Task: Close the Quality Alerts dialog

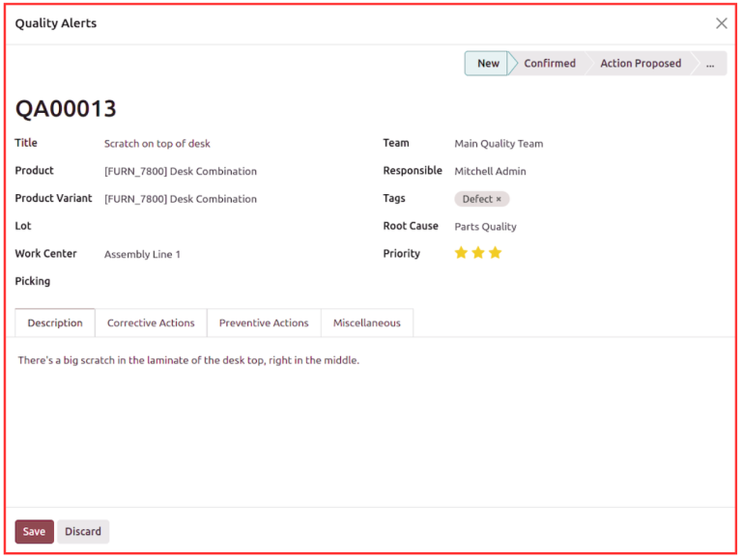Action: [x=721, y=23]
